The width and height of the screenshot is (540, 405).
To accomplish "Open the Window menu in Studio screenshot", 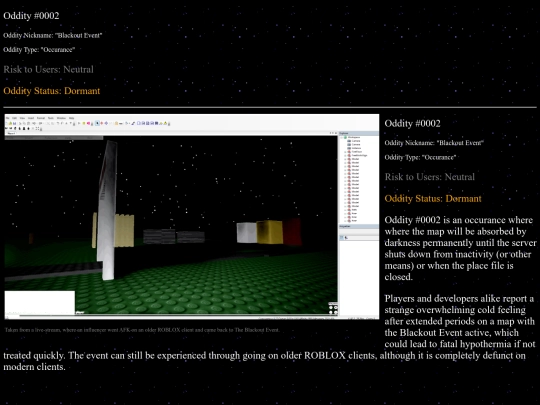I will (x=61, y=118).
